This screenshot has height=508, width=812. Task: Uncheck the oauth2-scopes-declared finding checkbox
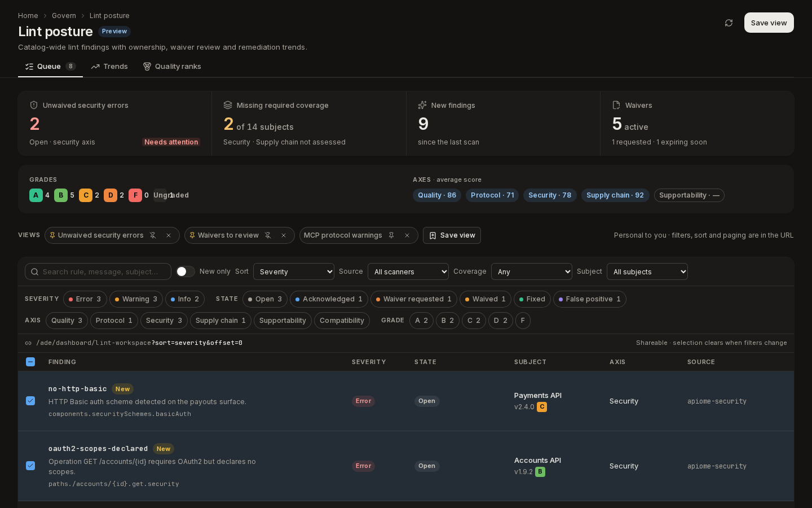[x=30, y=466]
